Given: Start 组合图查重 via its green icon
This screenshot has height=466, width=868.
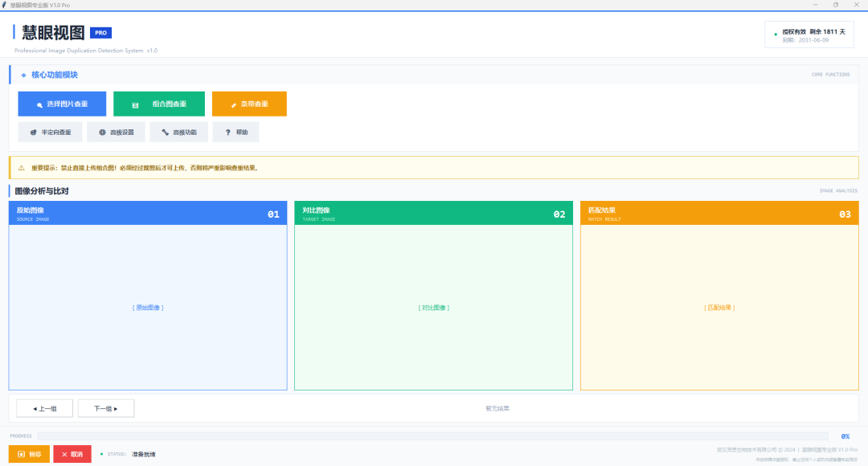Looking at the screenshot, I should pyautogui.click(x=135, y=104).
